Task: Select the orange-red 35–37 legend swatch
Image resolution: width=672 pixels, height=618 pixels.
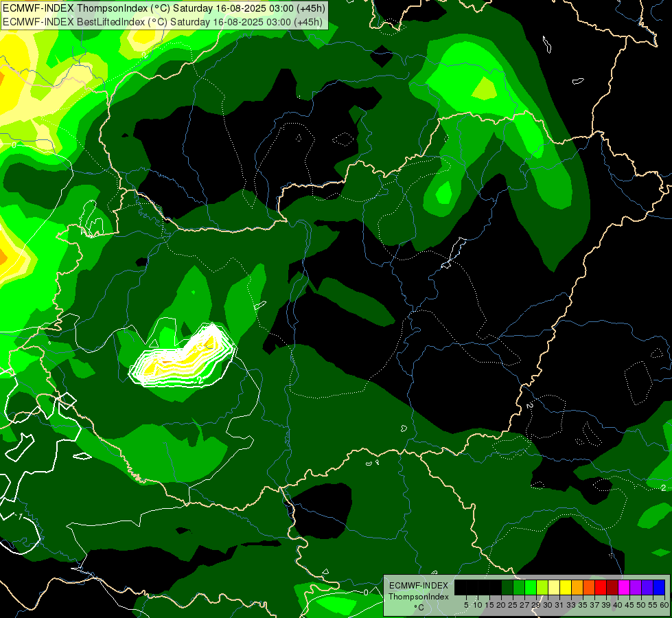Action: (589, 587)
